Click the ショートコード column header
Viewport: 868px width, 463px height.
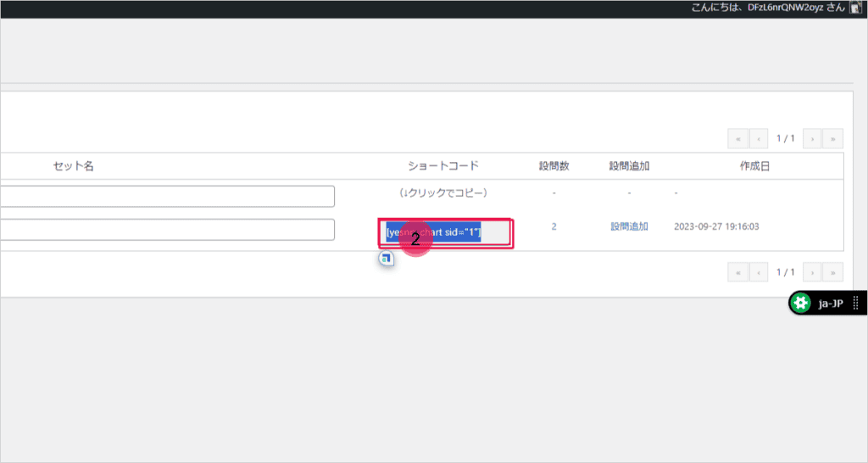[x=442, y=166]
